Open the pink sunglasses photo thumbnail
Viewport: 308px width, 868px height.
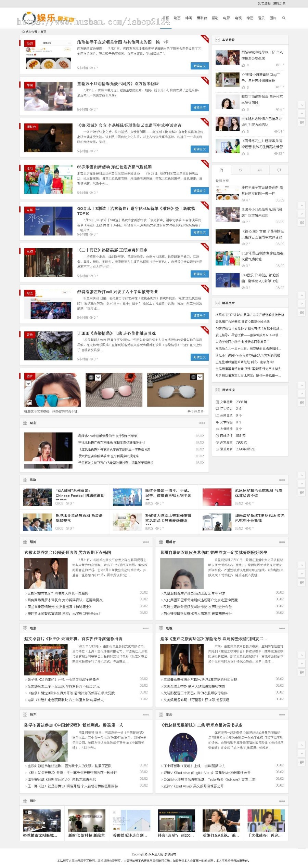click(114, 390)
